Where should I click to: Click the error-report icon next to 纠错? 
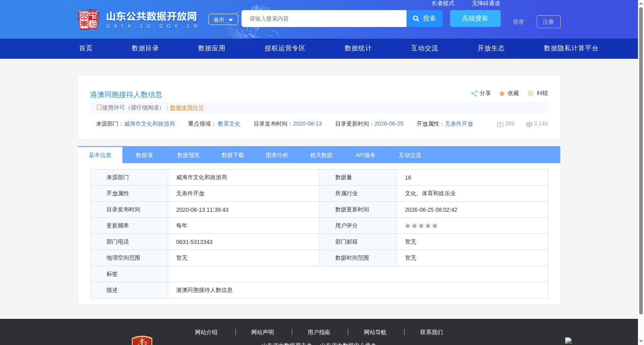(530, 93)
